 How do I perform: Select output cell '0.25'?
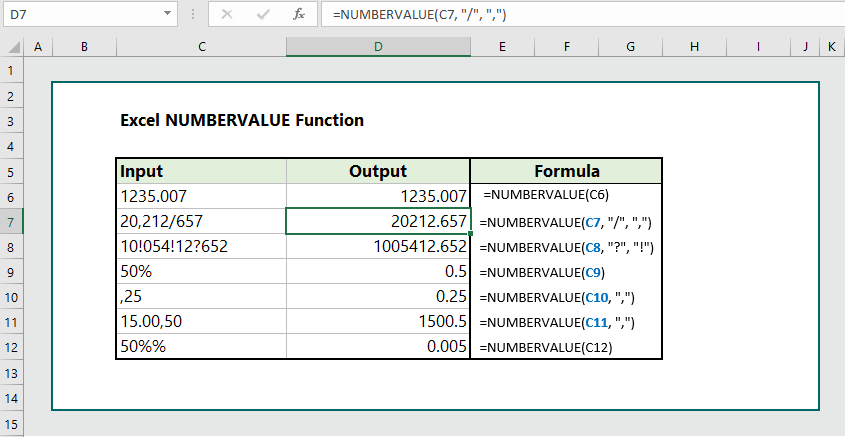(378, 297)
